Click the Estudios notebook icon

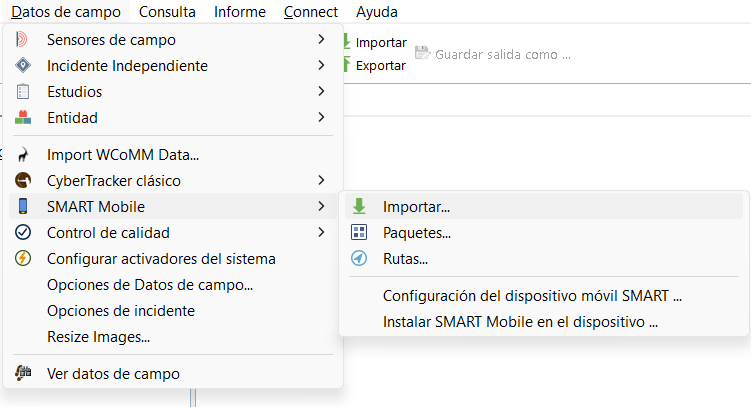point(23,92)
